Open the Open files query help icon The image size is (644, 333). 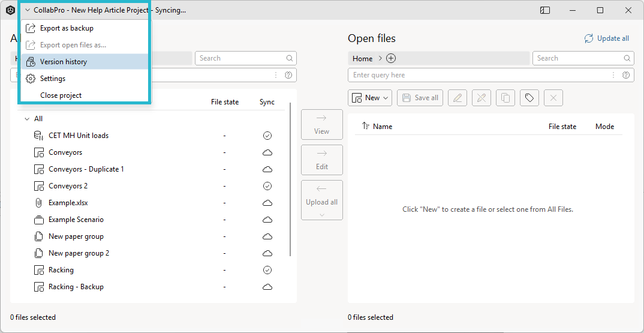[x=626, y=75]
